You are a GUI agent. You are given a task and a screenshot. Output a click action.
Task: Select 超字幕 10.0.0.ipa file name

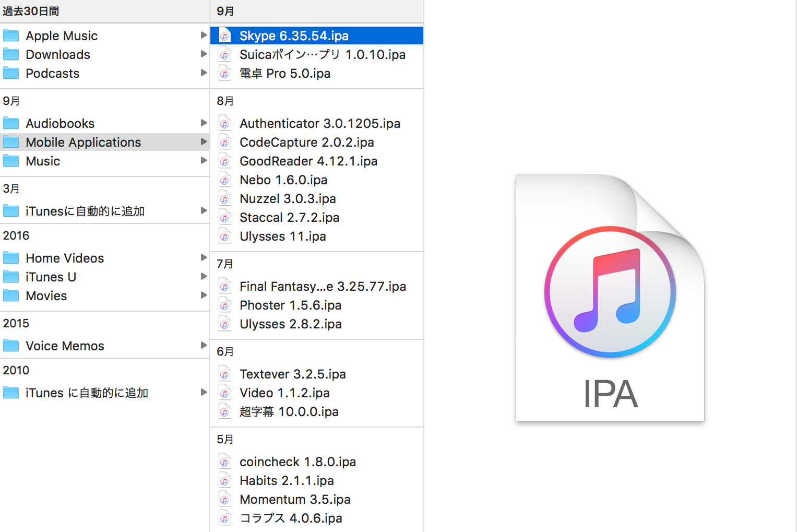point(289,411)
